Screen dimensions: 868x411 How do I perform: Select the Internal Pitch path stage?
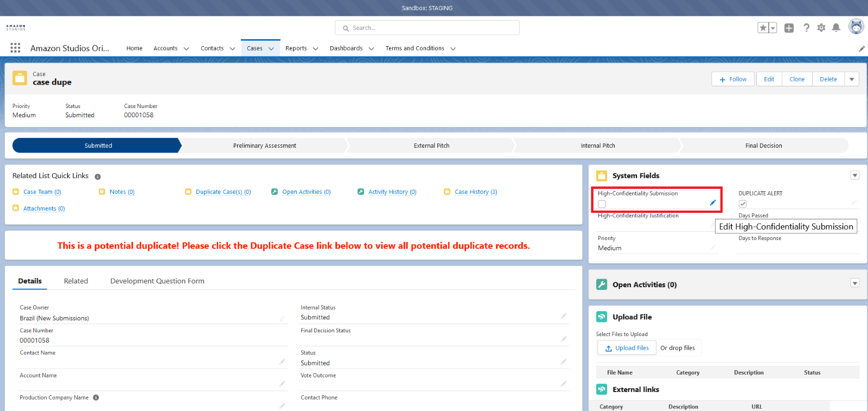(x=598, y=146)
